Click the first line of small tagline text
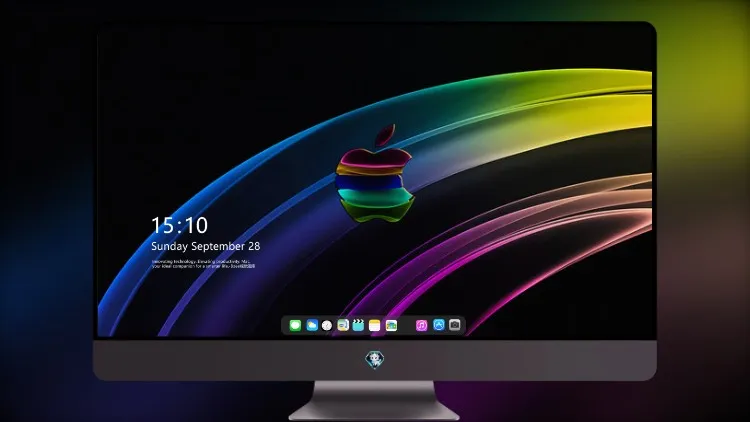This screenshot has height=422, width=750. pos(201,262)
